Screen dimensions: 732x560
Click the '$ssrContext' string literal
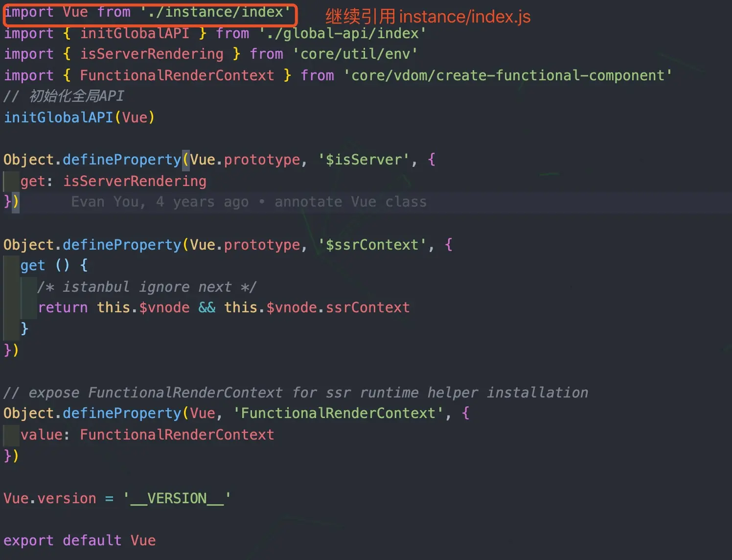coord(372,245)
